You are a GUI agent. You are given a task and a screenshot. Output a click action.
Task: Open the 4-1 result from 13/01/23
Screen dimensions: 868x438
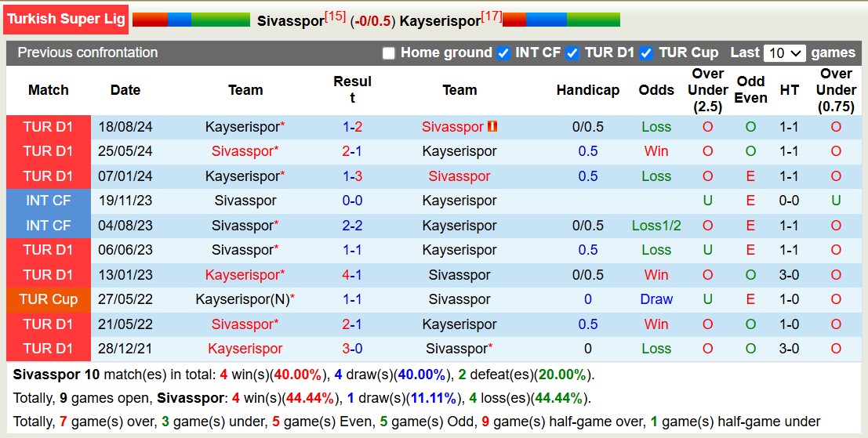click(x=352, y=275)
